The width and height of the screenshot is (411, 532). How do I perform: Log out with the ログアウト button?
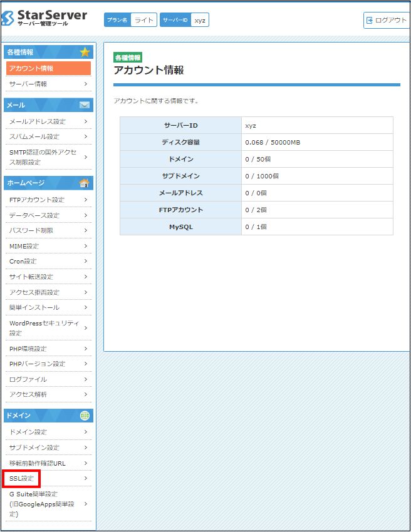387,21
